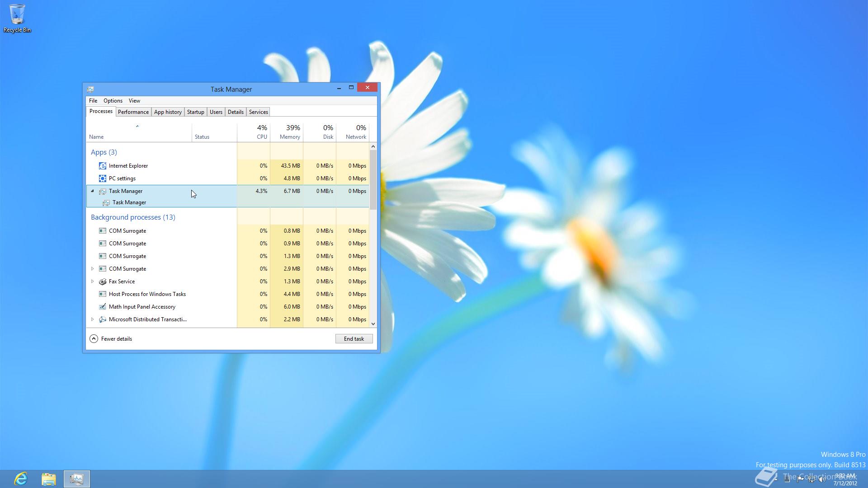
Task: Expand Microsoft Distributed Transaction process group
Action: click(92, 319)
